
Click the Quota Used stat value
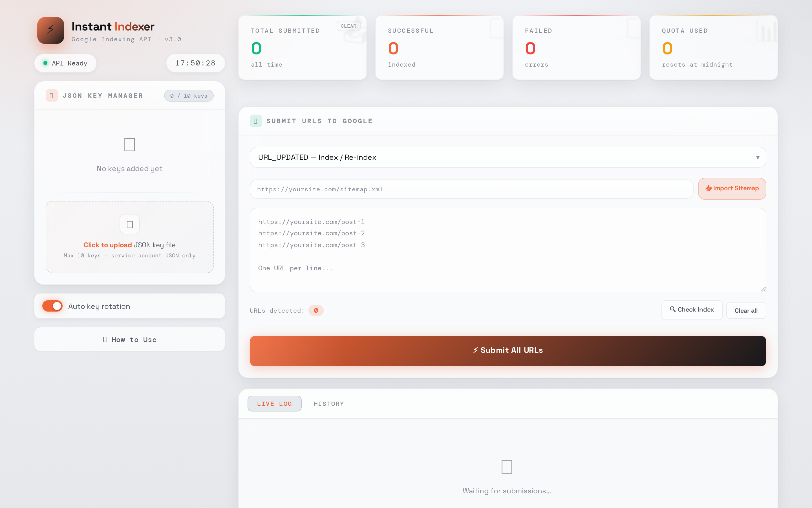pos(667,48)
